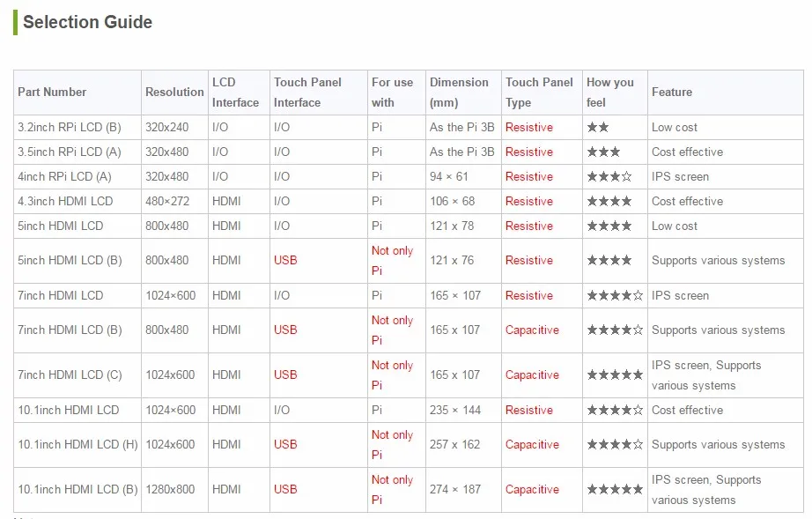Select the 5inch HDMI LCD part name
Viewport: 812px width, 519px height.
point(61,226)
